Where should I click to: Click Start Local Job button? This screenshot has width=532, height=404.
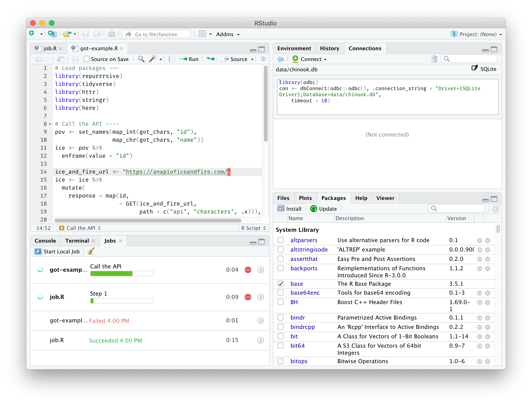[x=57, y=252]
